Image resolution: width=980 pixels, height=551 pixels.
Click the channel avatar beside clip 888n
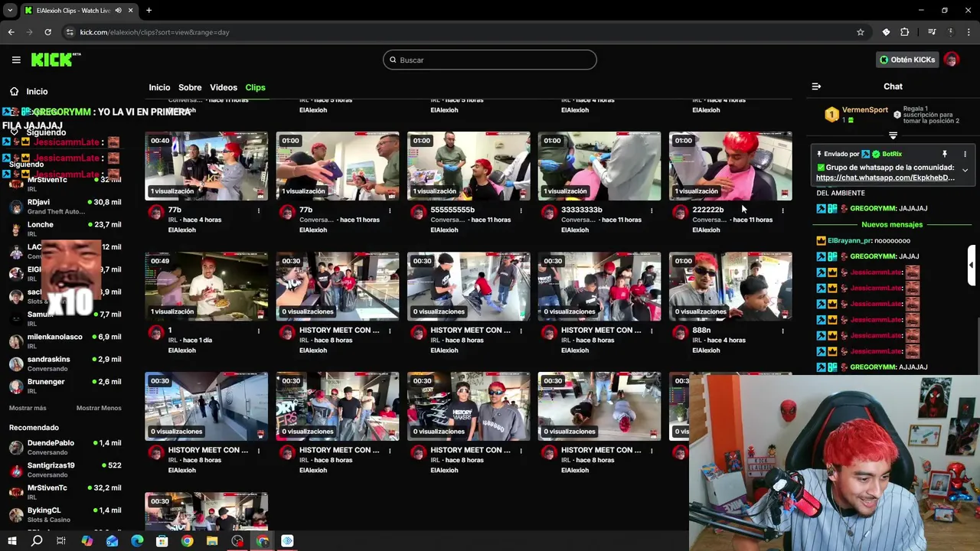[x=680, y=333]
